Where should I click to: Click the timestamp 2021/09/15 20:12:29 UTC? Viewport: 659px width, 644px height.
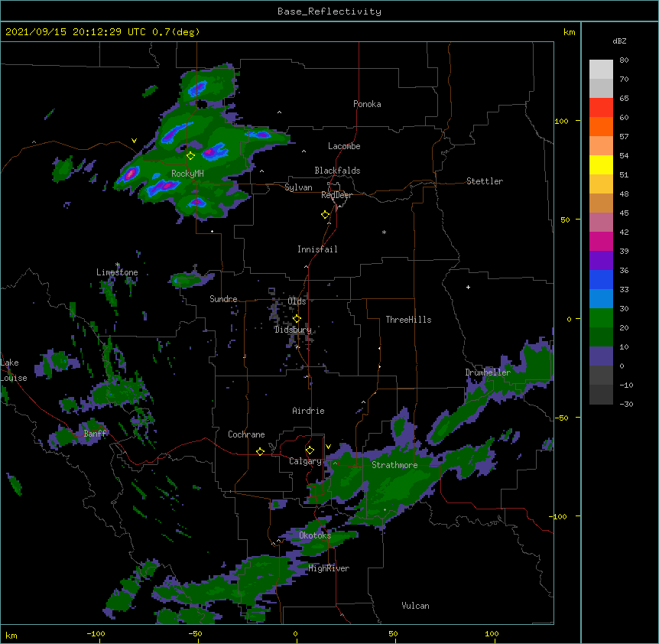[x=76, y=32]
